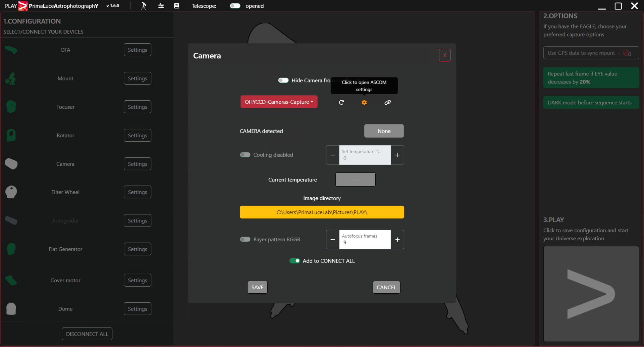Refresh the camera driver list

click(341, 102)
